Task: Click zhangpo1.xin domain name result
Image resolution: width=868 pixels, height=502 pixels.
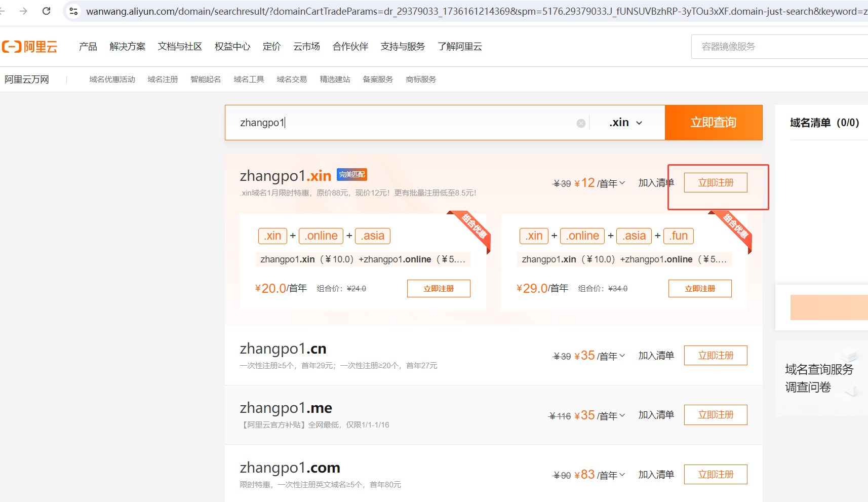Action: (x=286, y=176)
